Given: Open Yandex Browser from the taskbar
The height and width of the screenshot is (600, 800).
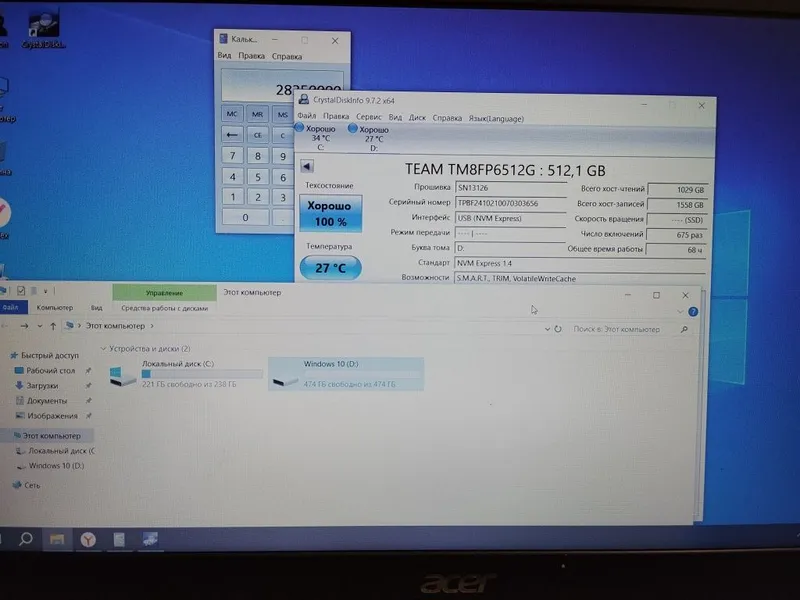Looking at the screenshot, I should 88,539.
